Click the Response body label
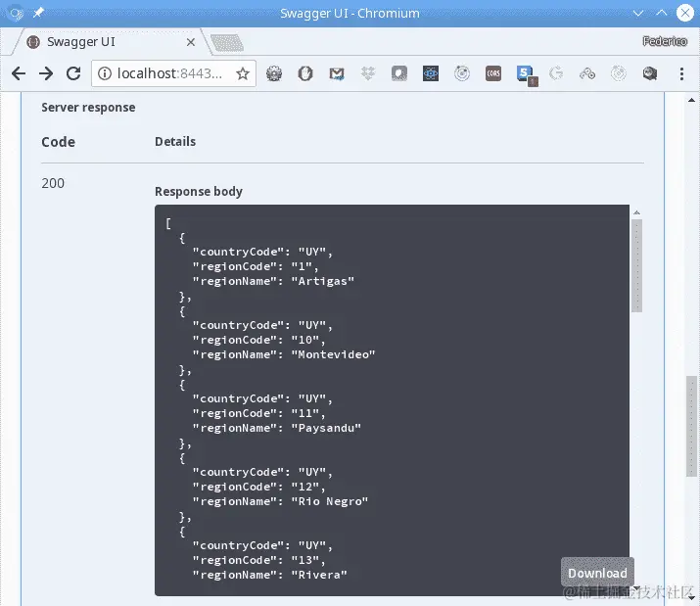Viewport: 700px width, 606px height. click(x=199, y=191)
